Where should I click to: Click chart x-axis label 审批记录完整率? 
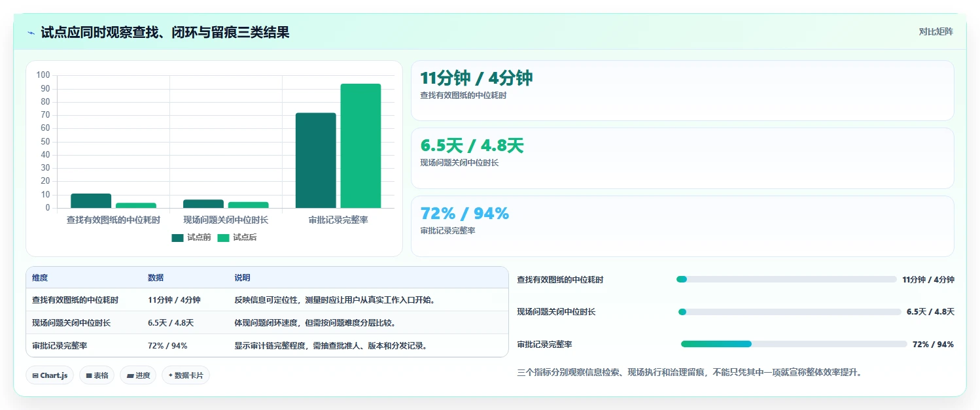338,220
